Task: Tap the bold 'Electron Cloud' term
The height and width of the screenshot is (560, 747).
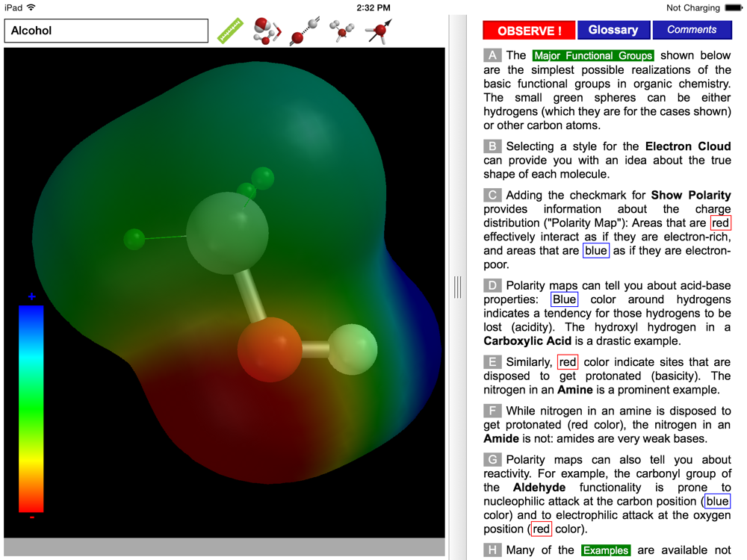Action: pyautogui.click(x=688, y=146)
